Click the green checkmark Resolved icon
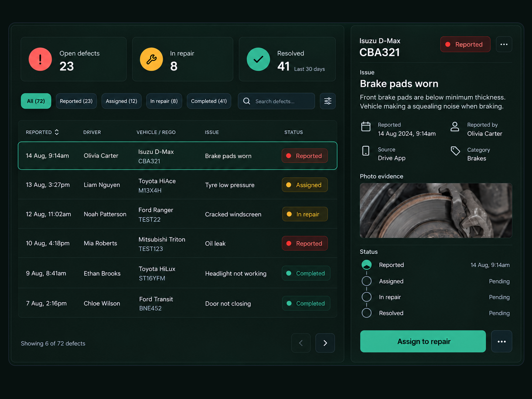 click(258, 59)
